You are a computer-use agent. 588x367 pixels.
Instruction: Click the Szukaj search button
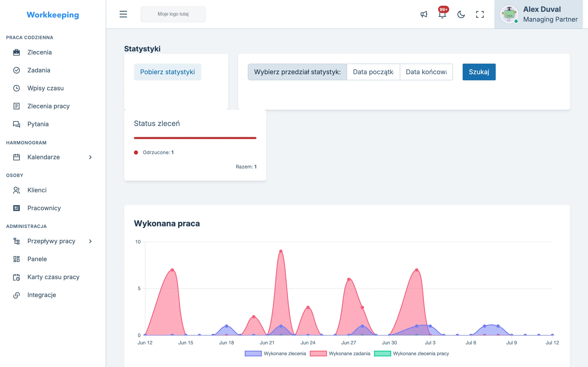tap(479, 72)
